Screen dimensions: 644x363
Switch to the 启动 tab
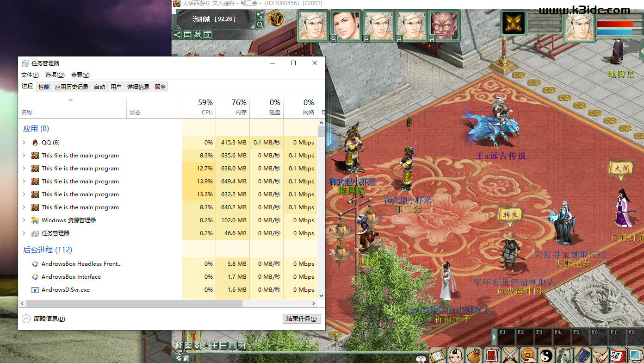coord(99,87)
